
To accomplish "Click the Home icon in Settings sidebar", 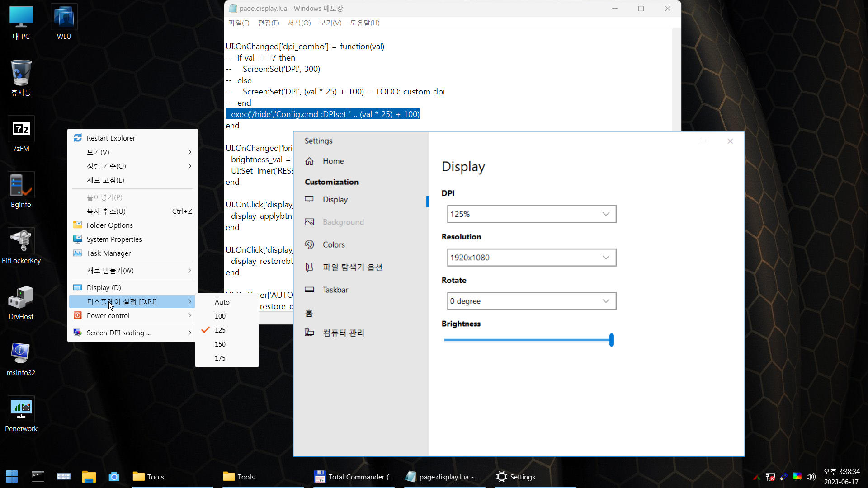I will 309,161.
